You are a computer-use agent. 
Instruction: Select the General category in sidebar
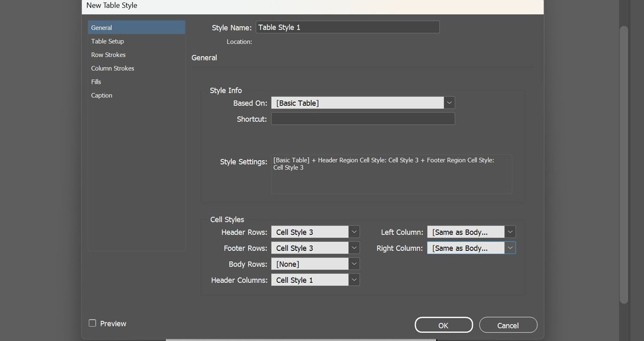coord(136,27)
